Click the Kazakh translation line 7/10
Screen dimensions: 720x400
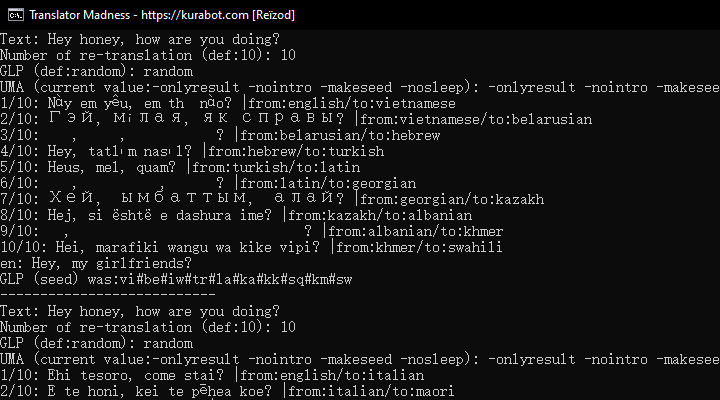click(x=272, y=199)
